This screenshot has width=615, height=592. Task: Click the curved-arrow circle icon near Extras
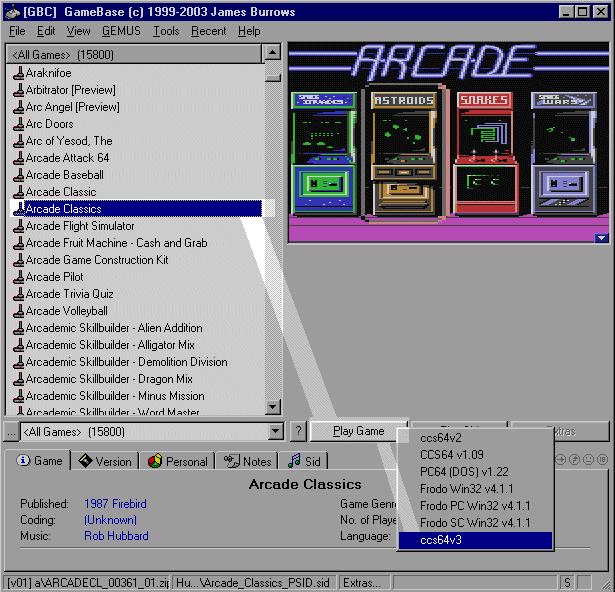(x=574, y=459)
